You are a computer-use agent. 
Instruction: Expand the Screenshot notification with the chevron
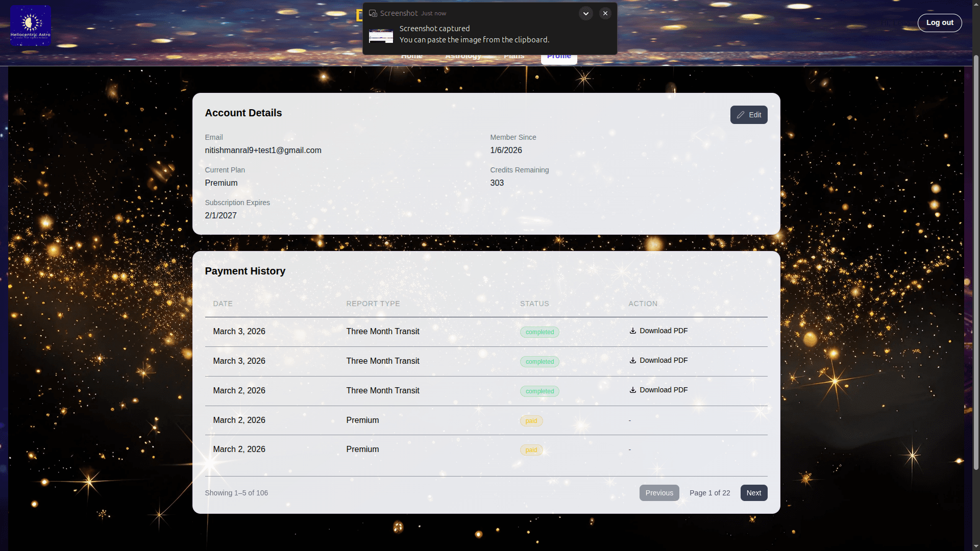click(x=585, y=13)
